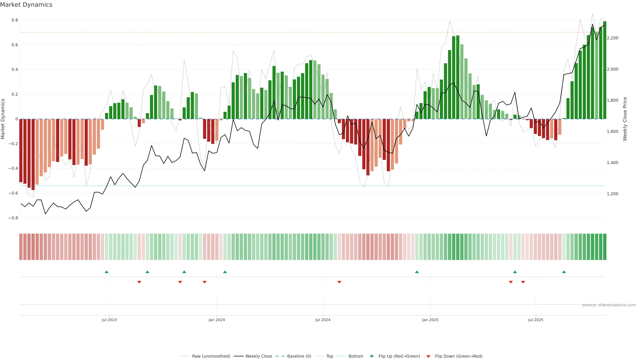Toggle the Top legend entry
Viewport: 644px width, 362px height.
(330, 356)
